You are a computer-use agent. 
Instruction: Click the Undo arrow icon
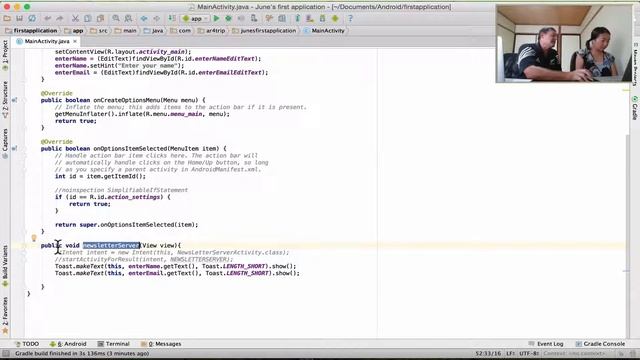coord(48,18)
